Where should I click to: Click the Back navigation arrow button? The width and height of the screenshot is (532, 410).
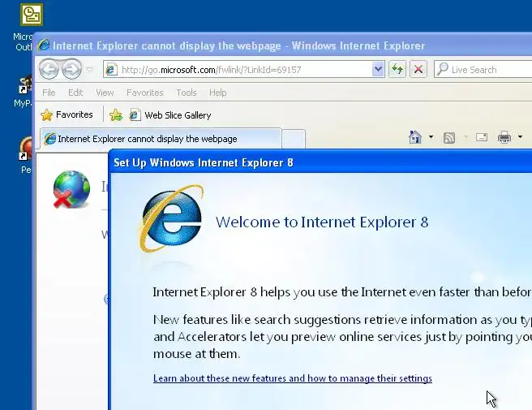pos(49,69)
